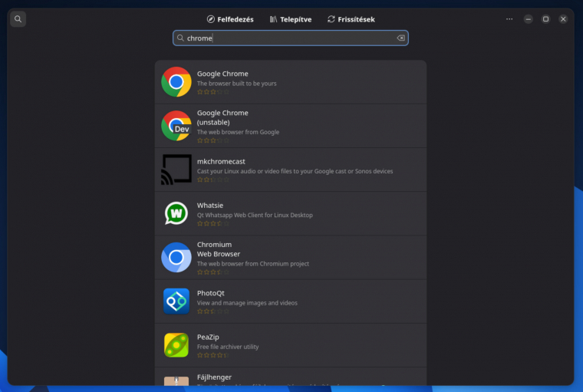Click the Google Chrome Dev icon
The width and height of the screenshot is (583, 392).
tap(176, 126)
